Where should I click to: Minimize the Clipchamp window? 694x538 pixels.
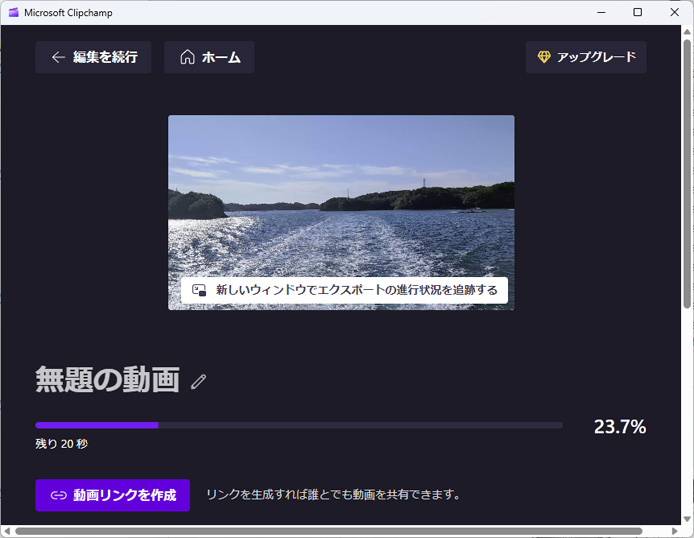click(601, 12)
